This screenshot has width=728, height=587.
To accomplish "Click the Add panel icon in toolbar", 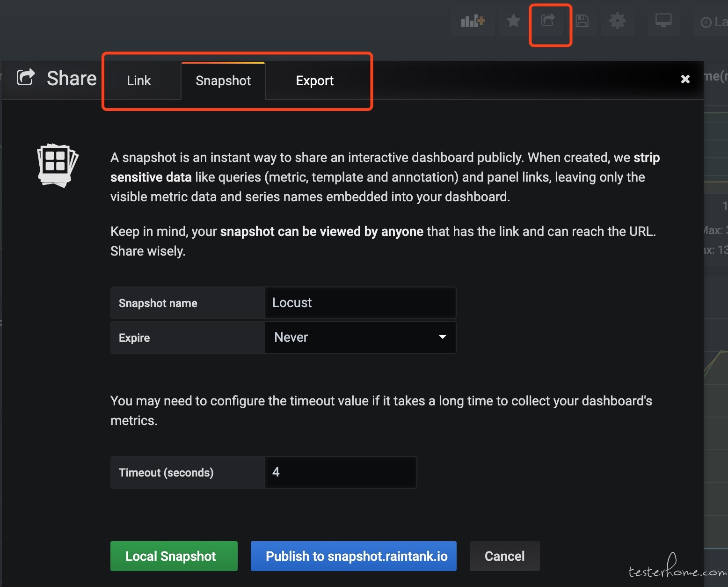I will (473, 21).
